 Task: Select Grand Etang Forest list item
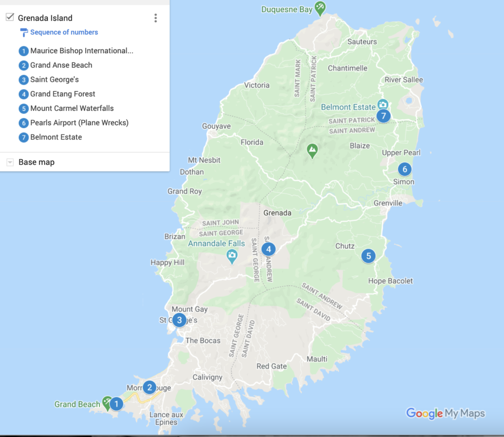pos(63,94)
